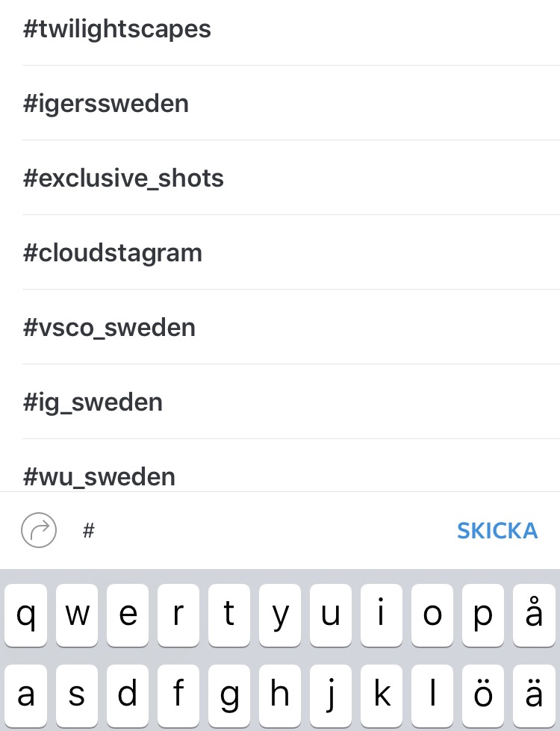560x731 pixels.
Task: Tap the å key on keyboard
Action: (534, 615)
